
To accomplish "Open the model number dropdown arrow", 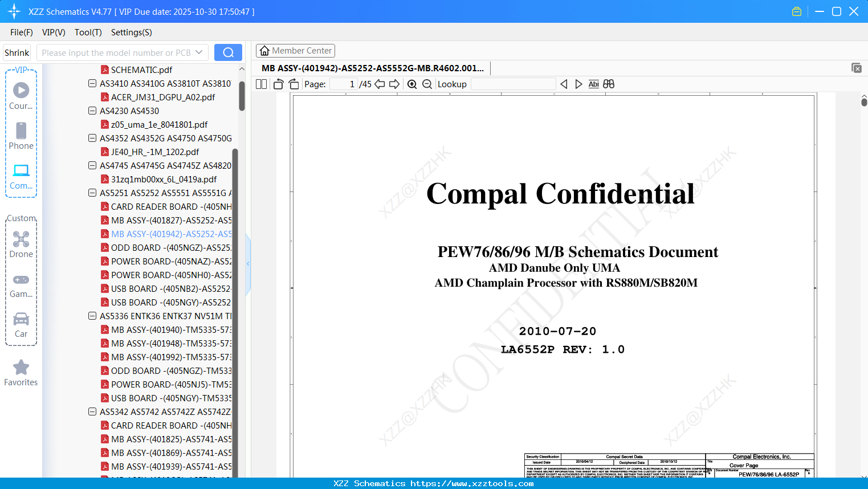I will pos(199,52).
